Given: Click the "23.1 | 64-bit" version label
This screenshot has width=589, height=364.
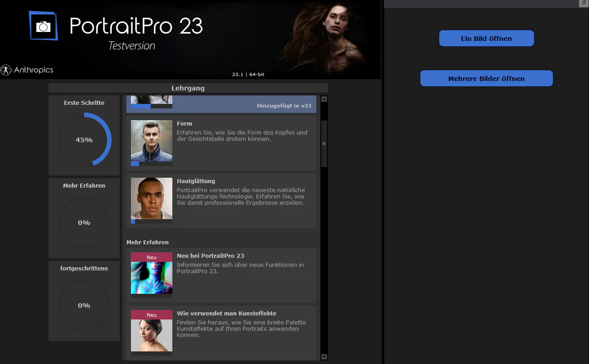Looking at the screenshot, I should click(248, 74).
